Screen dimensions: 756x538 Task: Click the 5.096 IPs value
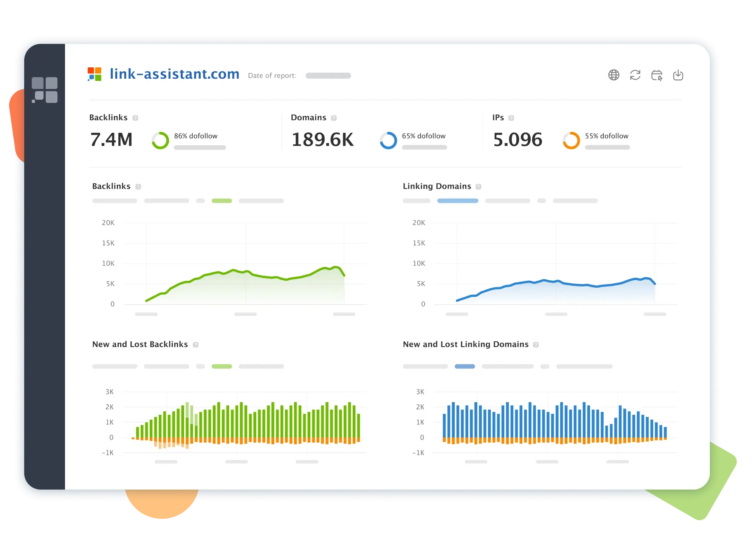[517, 140]
